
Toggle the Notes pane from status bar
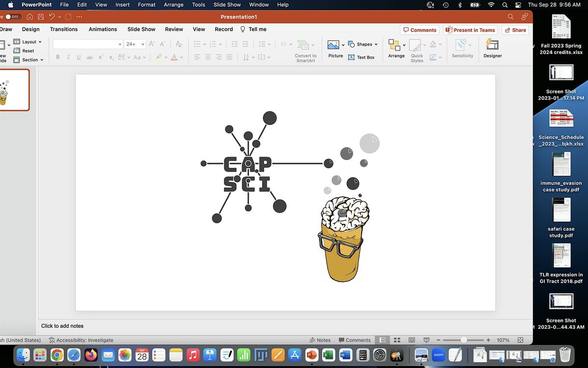tap(320, 340)
